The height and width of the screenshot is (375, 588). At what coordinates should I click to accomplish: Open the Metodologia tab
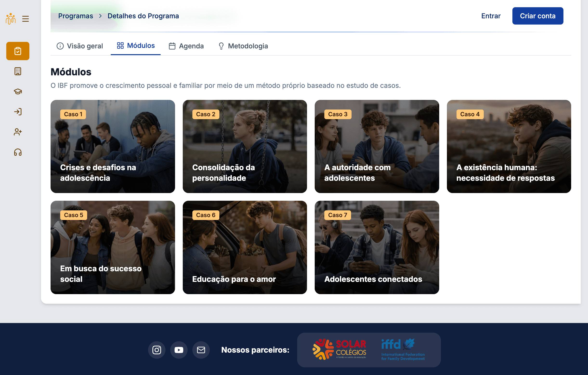click(x=243, y=46)
